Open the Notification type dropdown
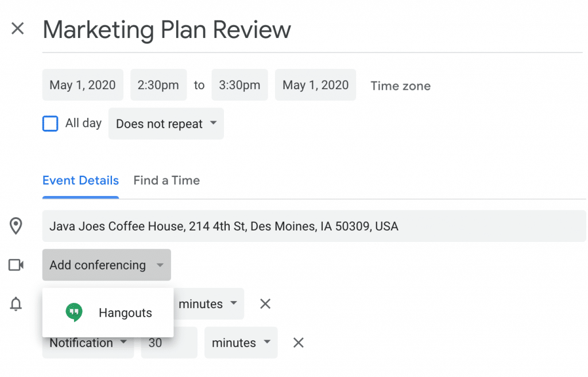 [x=88, y=343]
